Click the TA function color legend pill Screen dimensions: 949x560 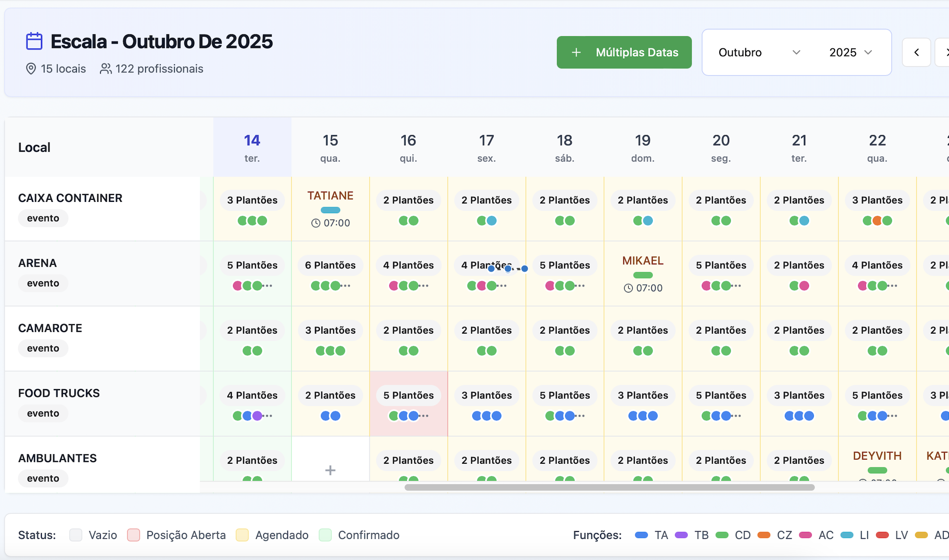[x=641, y=535]
